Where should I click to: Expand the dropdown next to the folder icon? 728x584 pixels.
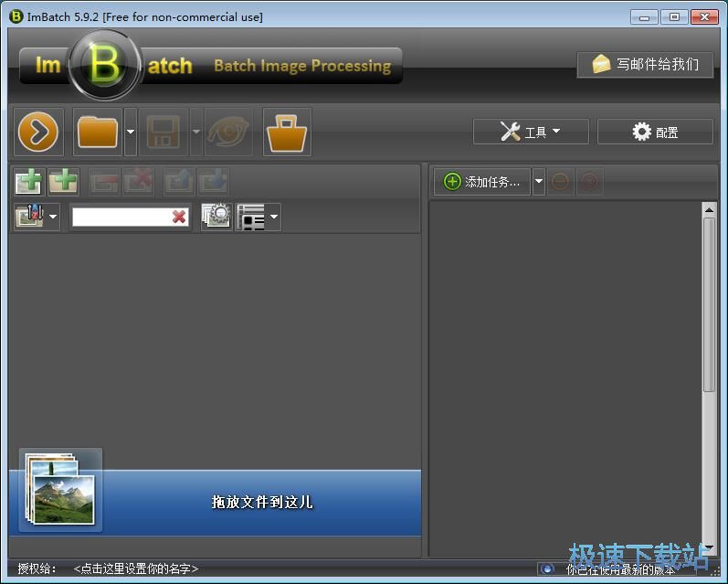coord(131,132)
